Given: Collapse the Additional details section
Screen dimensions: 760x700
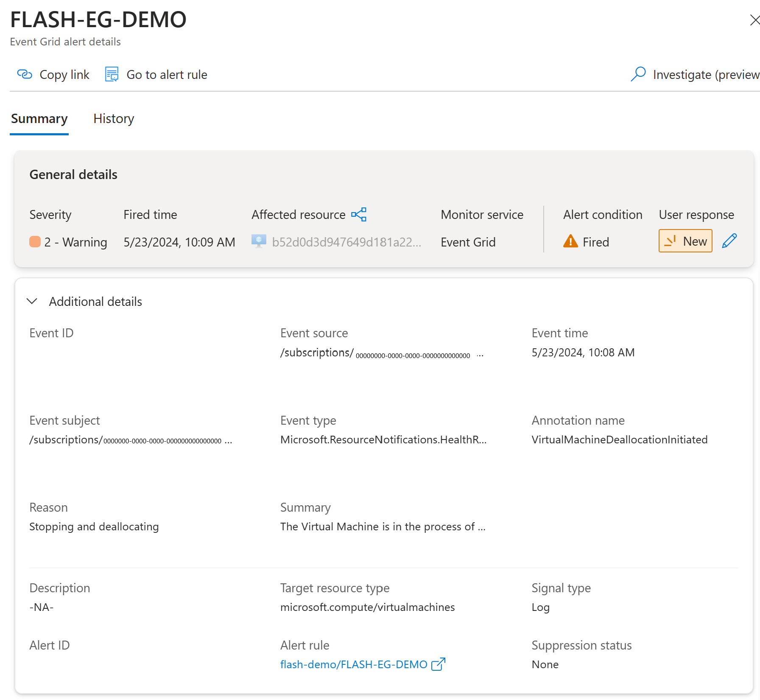Looking at the screenshot, I should [32, 301].
